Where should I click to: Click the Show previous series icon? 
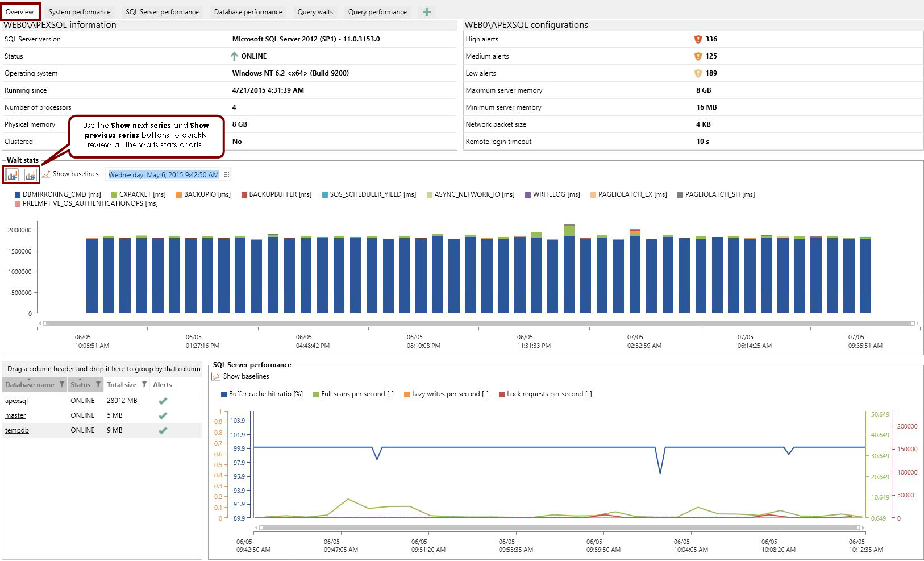12,175
